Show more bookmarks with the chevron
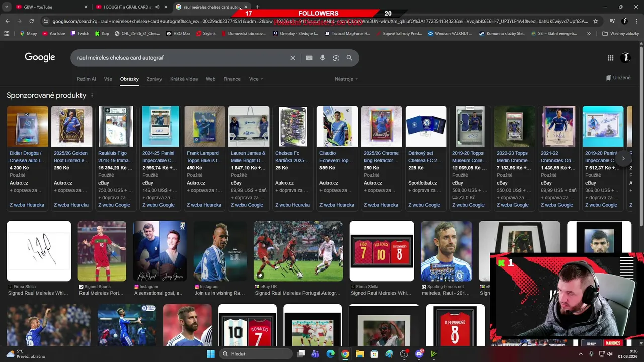This screenshot has height=362, width=644. tap(589, 33)
